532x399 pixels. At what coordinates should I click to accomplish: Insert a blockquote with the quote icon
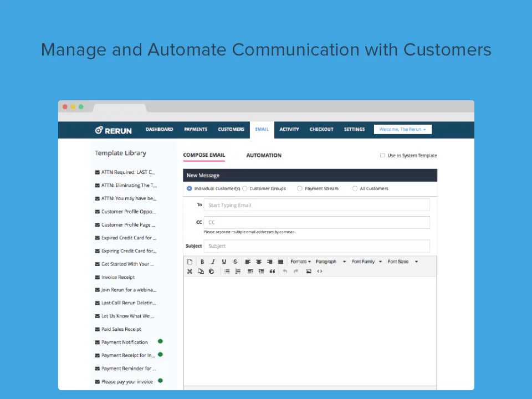coord(272,271)
